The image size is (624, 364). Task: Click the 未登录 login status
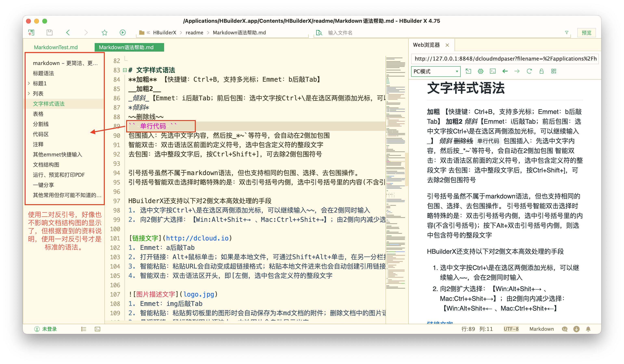point(45,329)
